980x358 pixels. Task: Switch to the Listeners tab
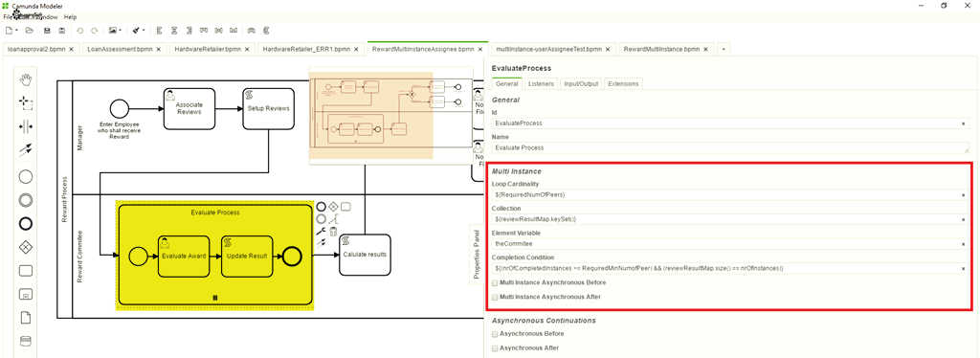(x=541, y=83)
